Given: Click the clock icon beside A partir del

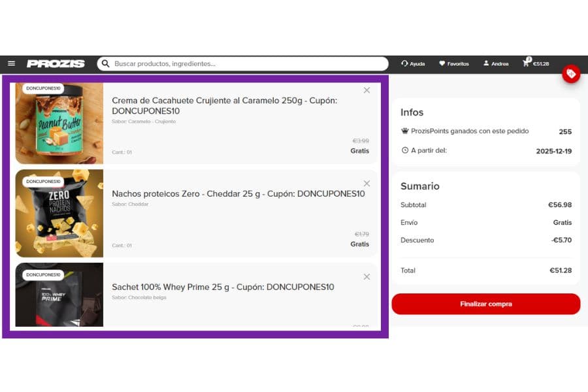Looking at the screenshot, I should (404, 150).
